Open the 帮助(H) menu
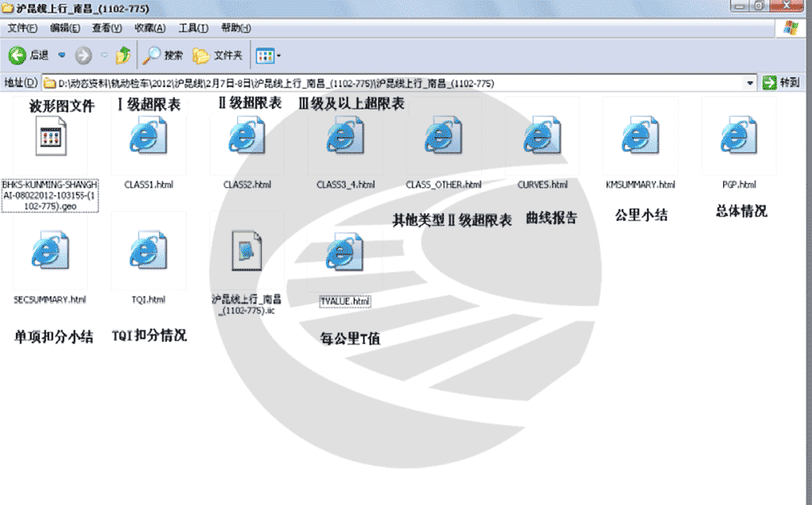 pos(236,28)
